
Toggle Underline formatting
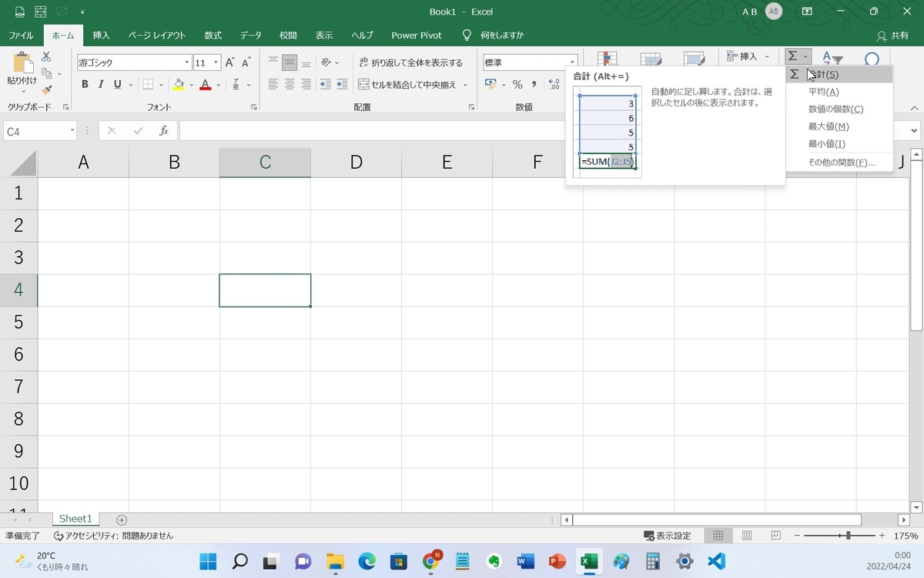point(118,85)
